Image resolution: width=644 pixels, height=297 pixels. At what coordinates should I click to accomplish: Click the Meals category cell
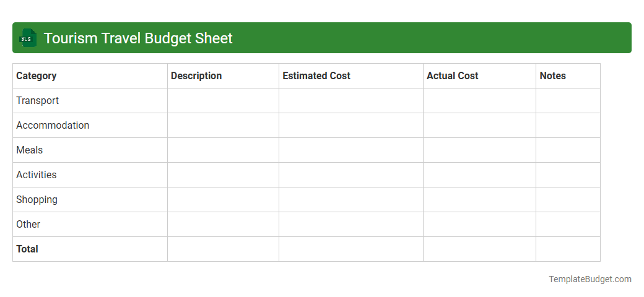pos(90,150)
